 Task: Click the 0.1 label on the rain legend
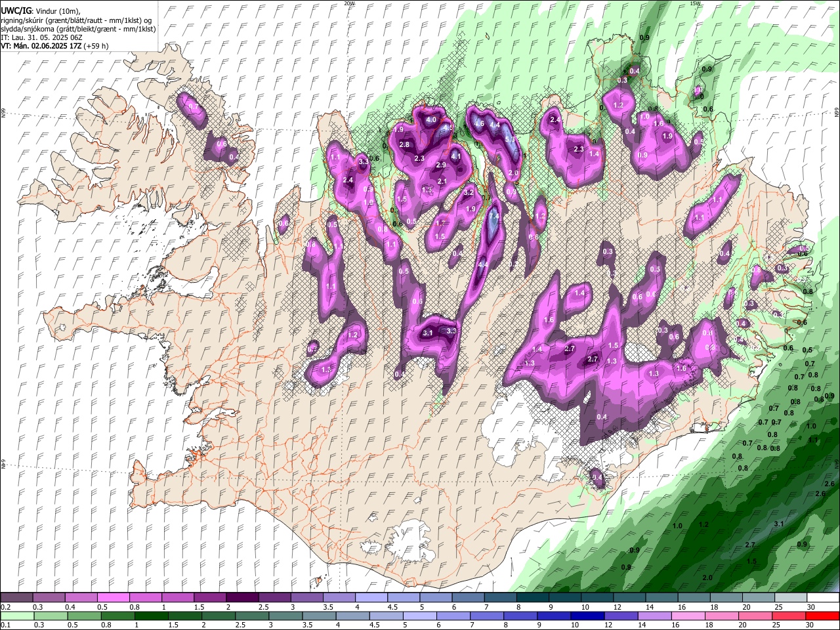(5, 625)
